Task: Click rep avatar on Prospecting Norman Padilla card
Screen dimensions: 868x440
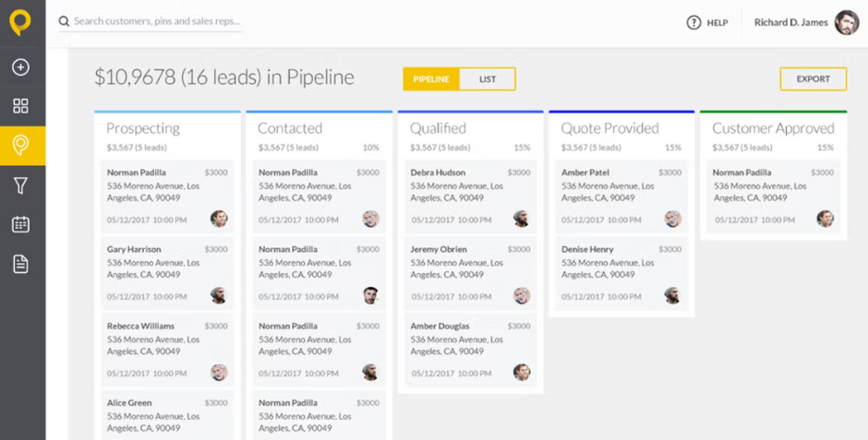Action: [219, 219]
